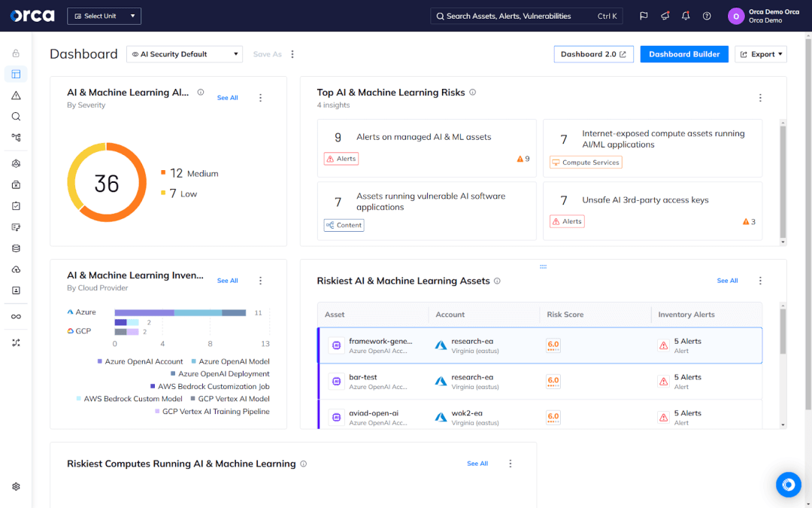Open the database cylinder icon in sidebar
The height and width of the screenshot is (508, 812).
(x=16, y=248)
